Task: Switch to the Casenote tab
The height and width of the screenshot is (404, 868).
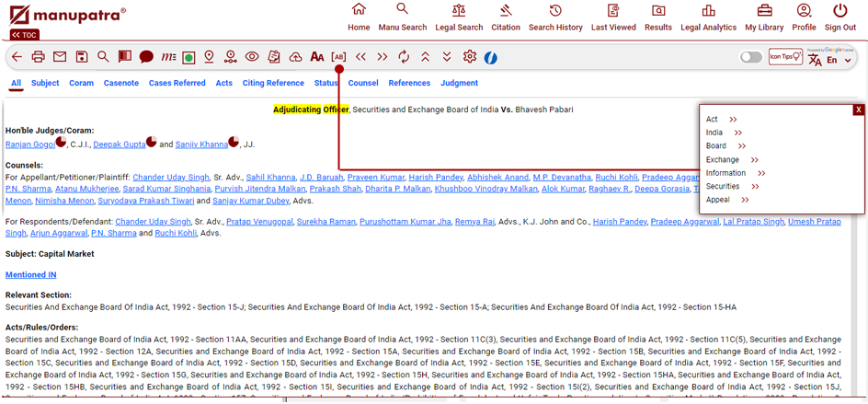Action: (120, 83)
